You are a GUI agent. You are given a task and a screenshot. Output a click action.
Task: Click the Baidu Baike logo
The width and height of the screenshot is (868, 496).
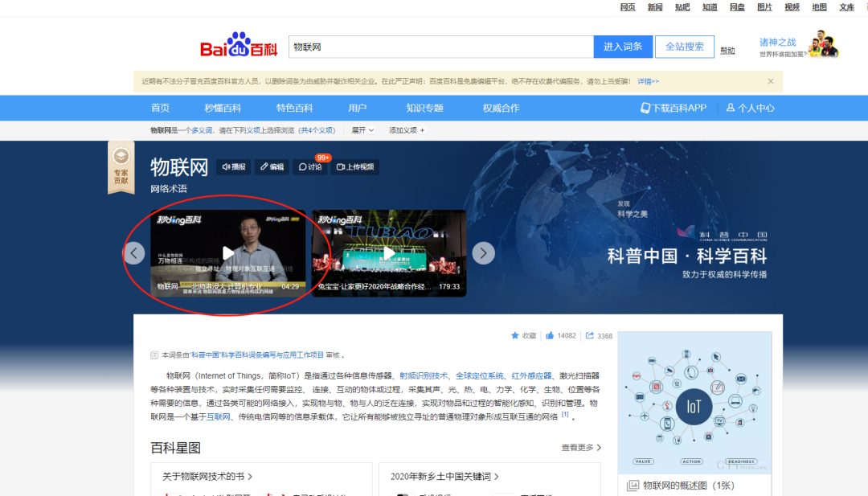[x=239, y=45]
